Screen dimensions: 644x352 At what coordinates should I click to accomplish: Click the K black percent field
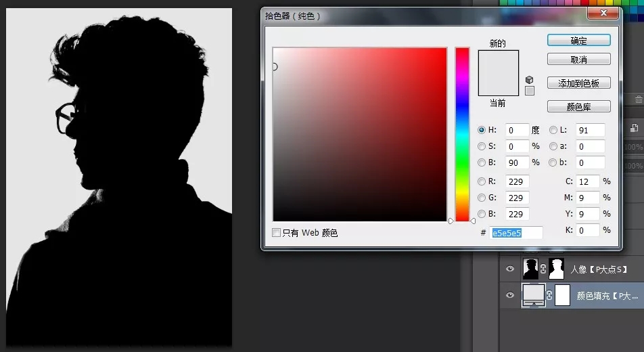[x=587, y=230]
